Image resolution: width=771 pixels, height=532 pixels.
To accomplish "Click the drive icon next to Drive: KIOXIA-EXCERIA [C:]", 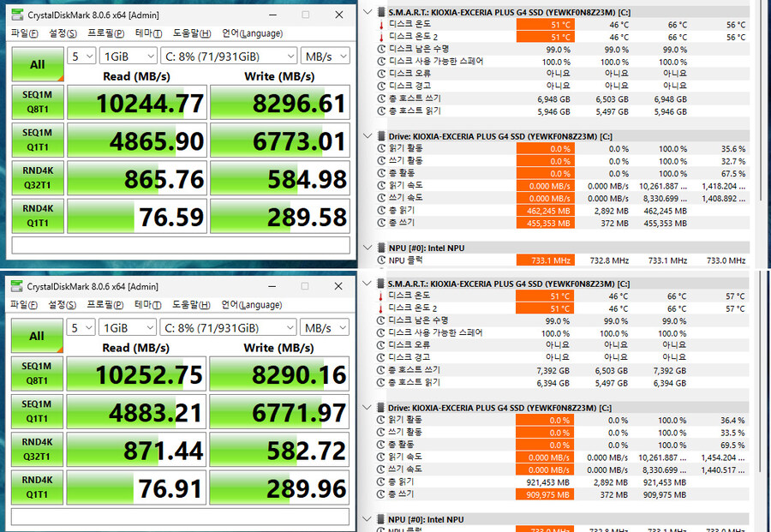I will click(x=380, y=135).
